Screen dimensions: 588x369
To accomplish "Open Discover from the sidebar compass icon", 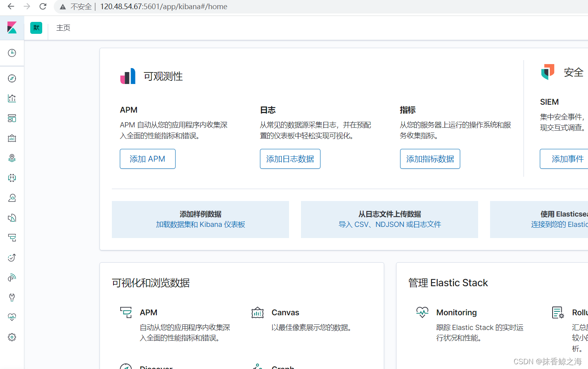I will tap(12, 78).
